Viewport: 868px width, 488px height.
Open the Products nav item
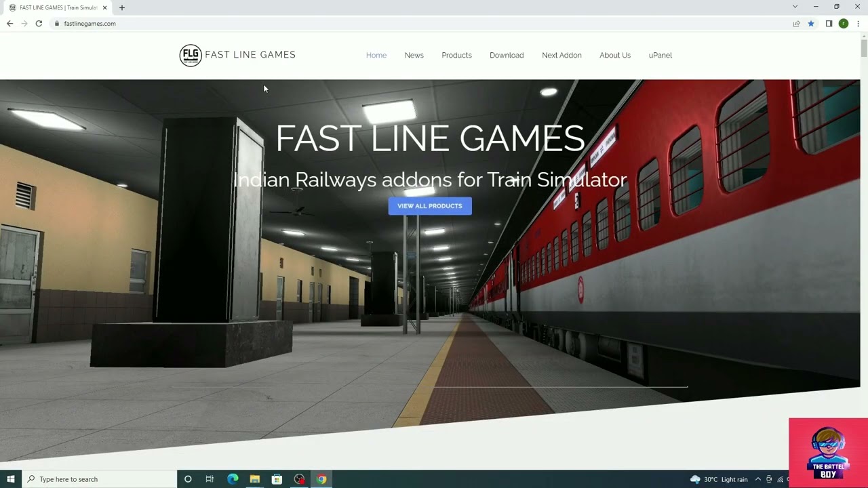(x=456, y=56)
